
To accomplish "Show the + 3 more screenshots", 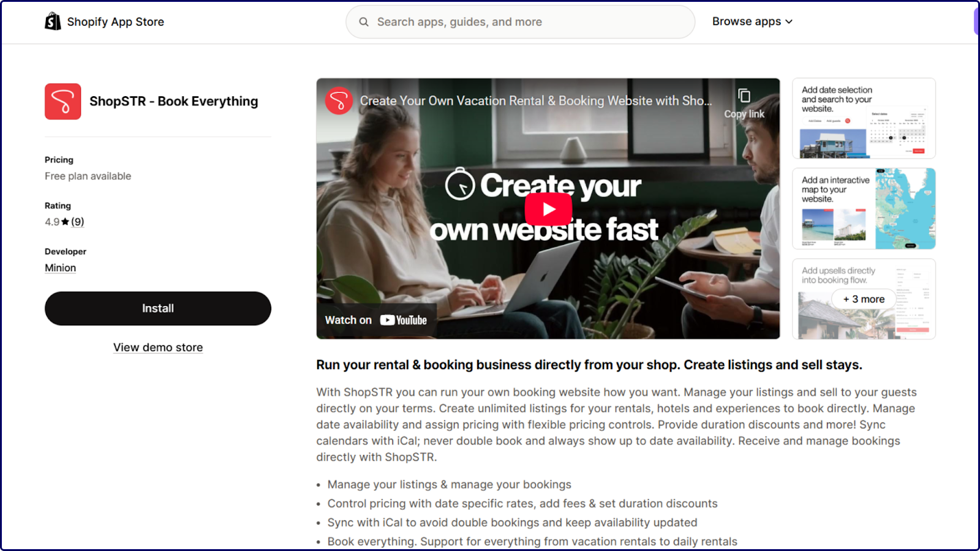I will (864, 299).
